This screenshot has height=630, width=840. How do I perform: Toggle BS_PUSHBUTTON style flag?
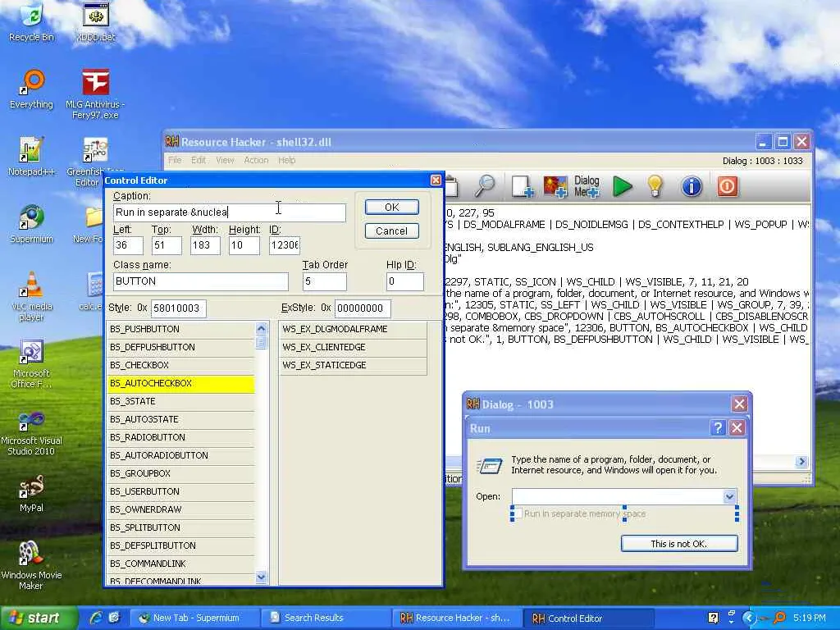pos(181,329)
